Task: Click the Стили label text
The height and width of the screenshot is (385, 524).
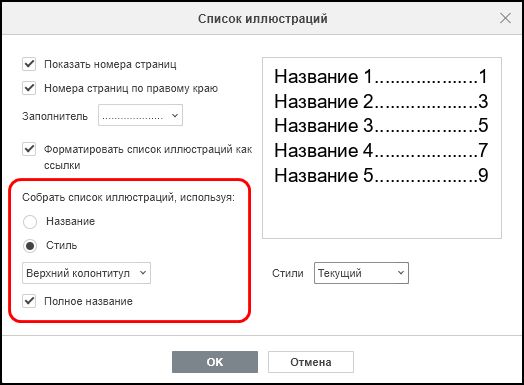Action: tap(288, 273)
